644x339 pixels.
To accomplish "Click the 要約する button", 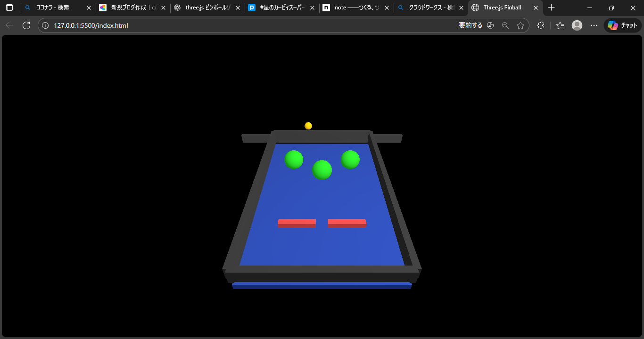I will pos(471,25).
